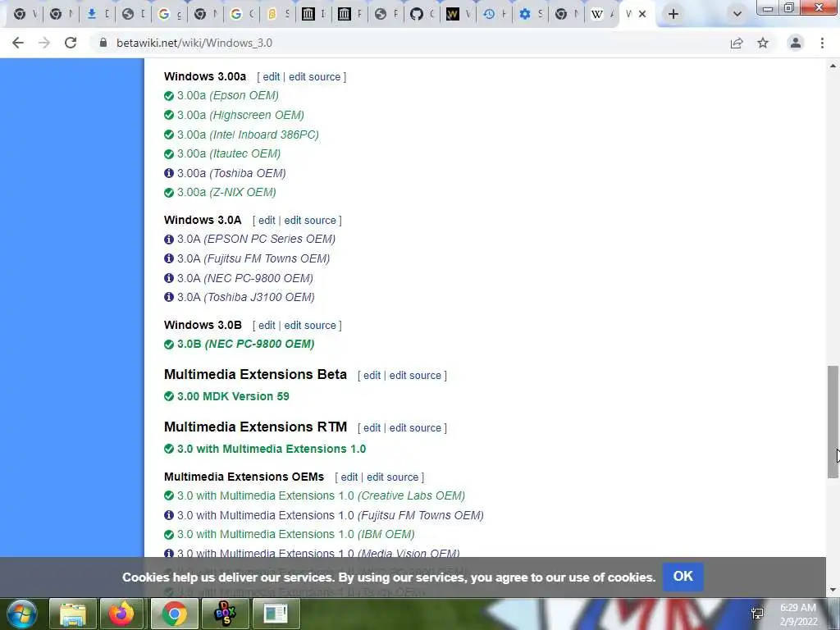Open the last taskbar program window
Image resolution: width=840 pixels, height=630 pixels.
click(x=276, y=614)
